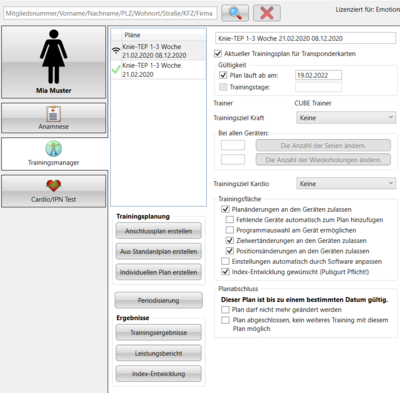Click the red X clear search icon
The height and width of the screenshot is (393, 400).
point(267,13)
